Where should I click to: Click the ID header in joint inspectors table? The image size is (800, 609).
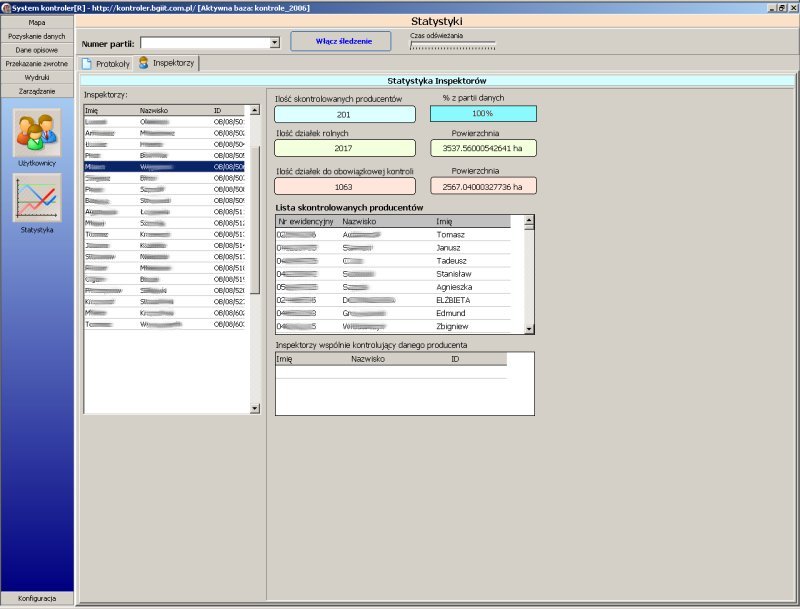click(479, 359)
